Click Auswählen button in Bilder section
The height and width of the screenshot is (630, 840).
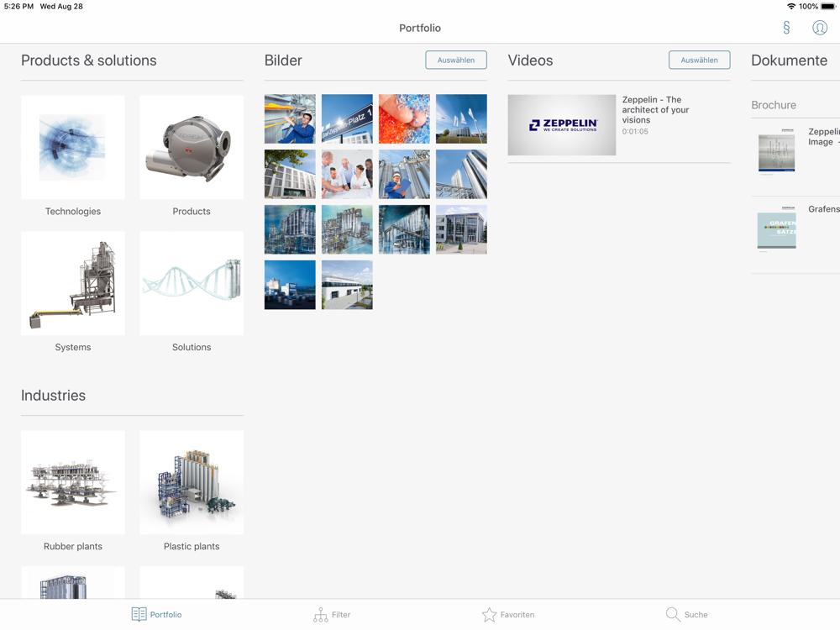456,60
